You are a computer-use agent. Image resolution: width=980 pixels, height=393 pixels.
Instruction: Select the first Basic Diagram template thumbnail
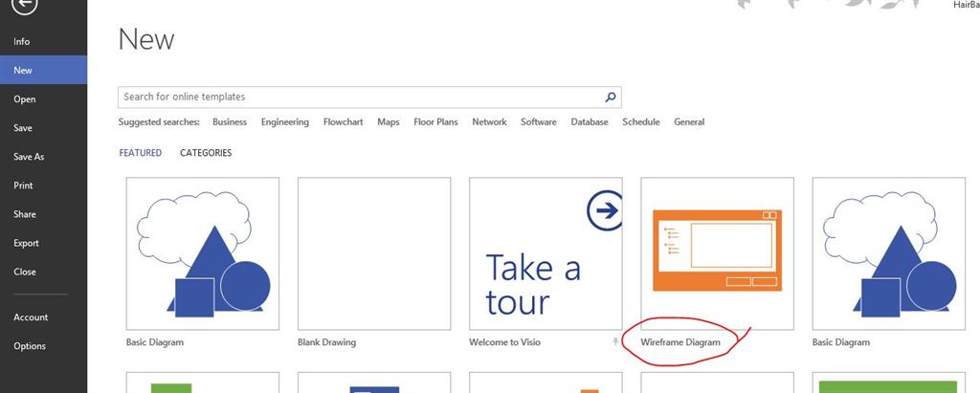[203, 253]
